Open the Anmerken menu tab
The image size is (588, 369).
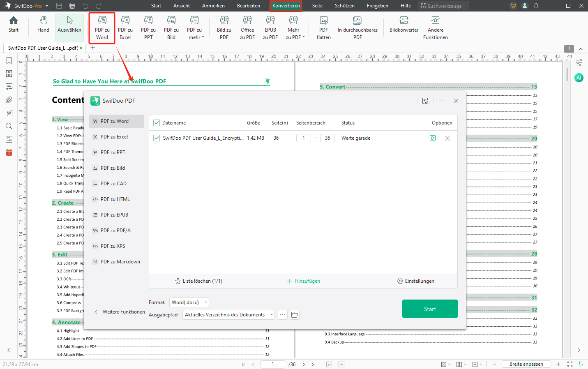pyautogui.click(x=213, y=6)
